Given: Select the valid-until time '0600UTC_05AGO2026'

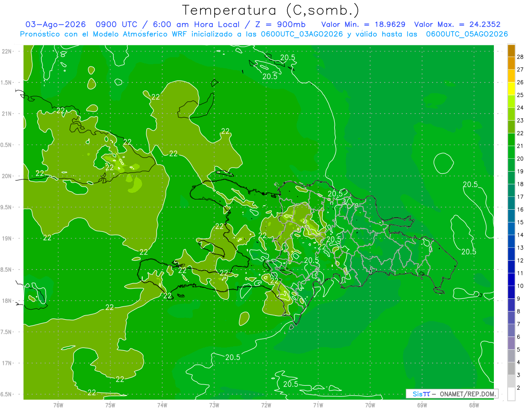Looking at the screenshot, I should point(467,34).
